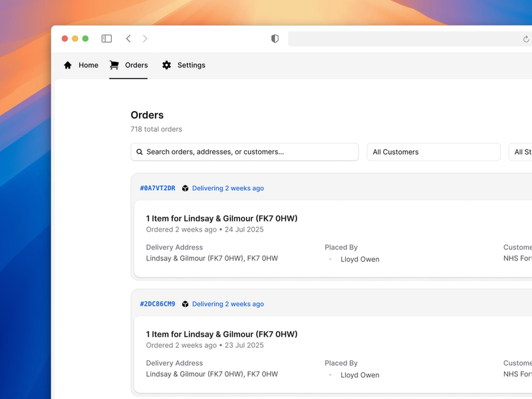532x399 pixels.
Task: Click Delivering status of order #0A7VT2DR
Action: coord(228,188)
